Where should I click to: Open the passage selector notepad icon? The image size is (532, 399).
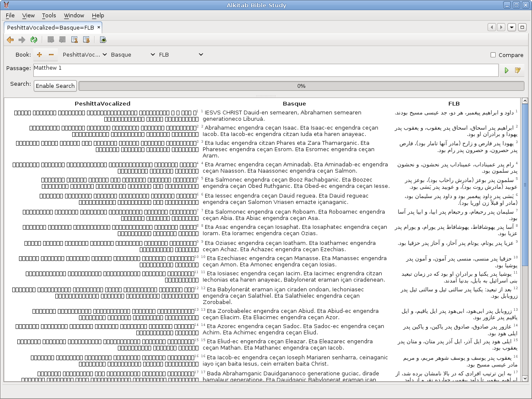coord(518,71)
